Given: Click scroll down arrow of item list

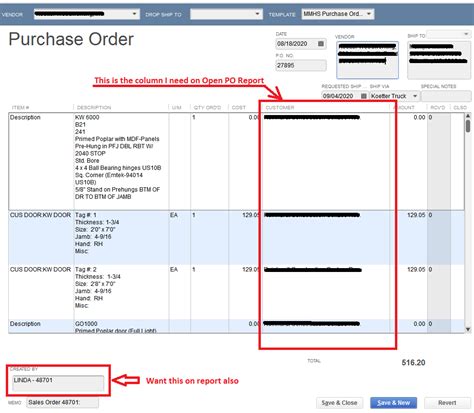Looking at the screenshot, I should (468, 329).
